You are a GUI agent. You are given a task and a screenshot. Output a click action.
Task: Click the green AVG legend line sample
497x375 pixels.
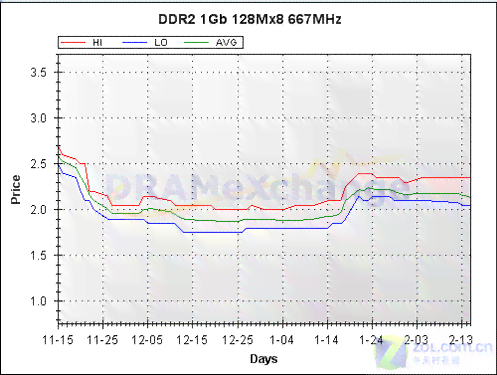click(196, 43)
